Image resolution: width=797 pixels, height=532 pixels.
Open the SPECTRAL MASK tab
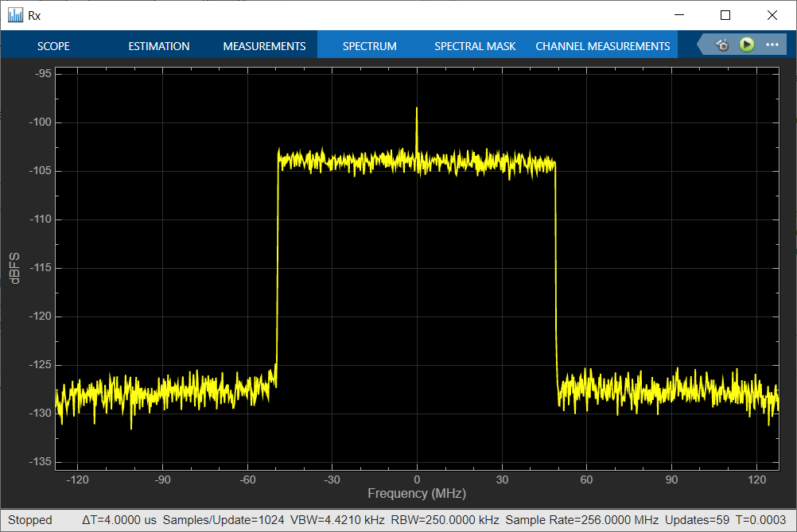click(475, 45)
